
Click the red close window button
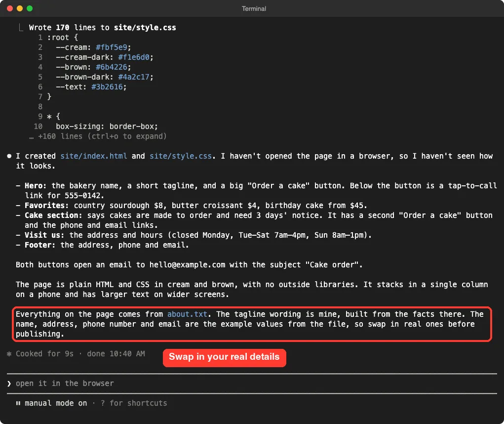pyautogui.click(x=10, y=8)
